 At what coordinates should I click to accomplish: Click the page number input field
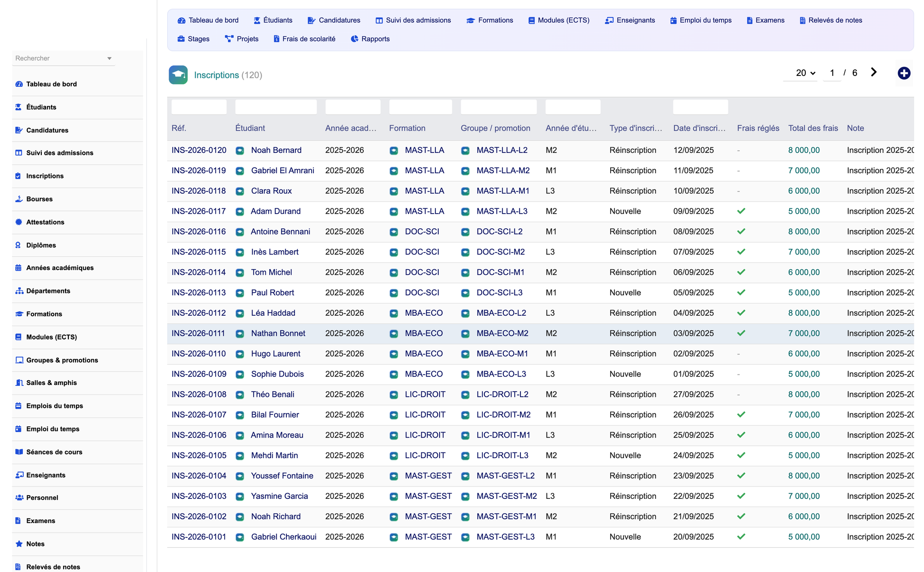832,73
